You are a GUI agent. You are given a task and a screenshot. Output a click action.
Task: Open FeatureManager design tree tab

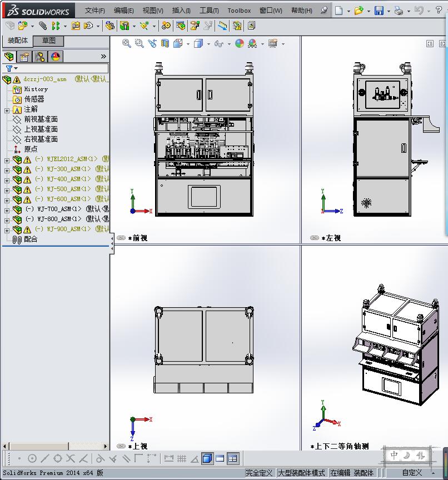point(9,57)
